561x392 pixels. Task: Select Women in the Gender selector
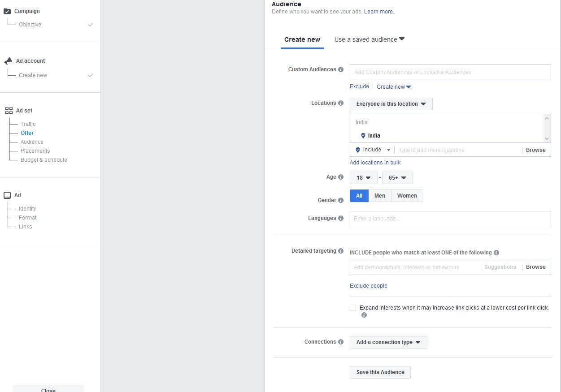pyautogui.click(x=406, y=196)
